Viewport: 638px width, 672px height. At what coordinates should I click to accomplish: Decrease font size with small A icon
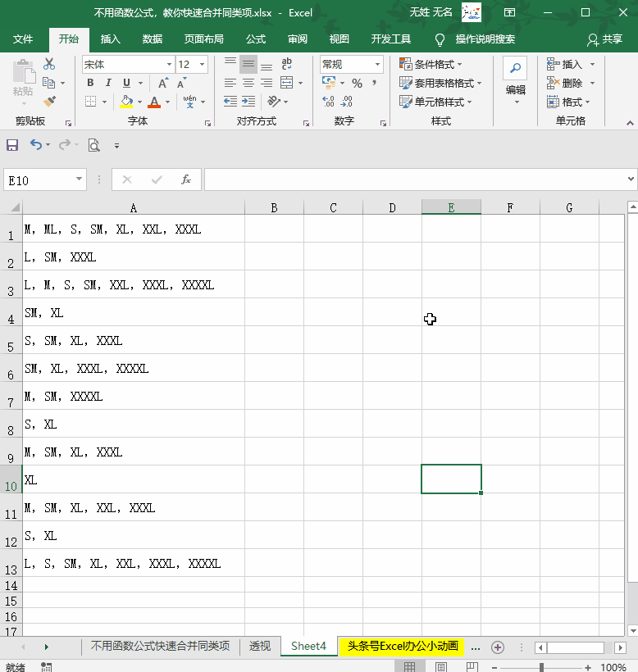point(181,83)
